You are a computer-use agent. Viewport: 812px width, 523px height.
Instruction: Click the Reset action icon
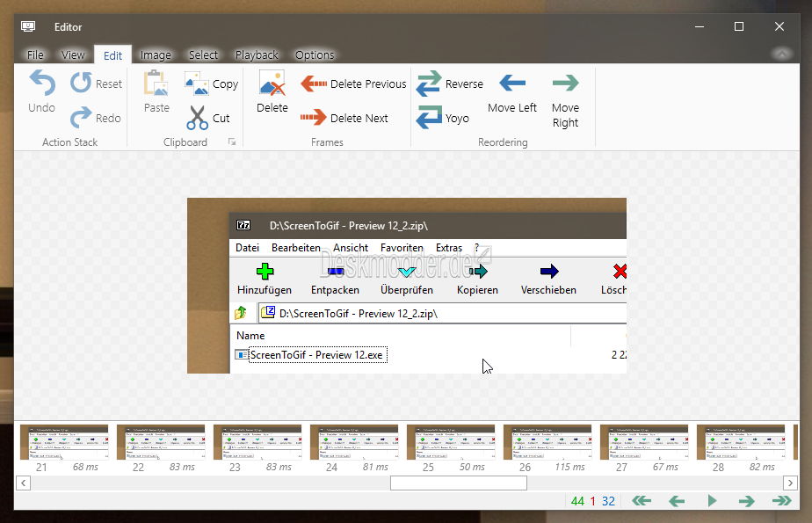point(81,83)
